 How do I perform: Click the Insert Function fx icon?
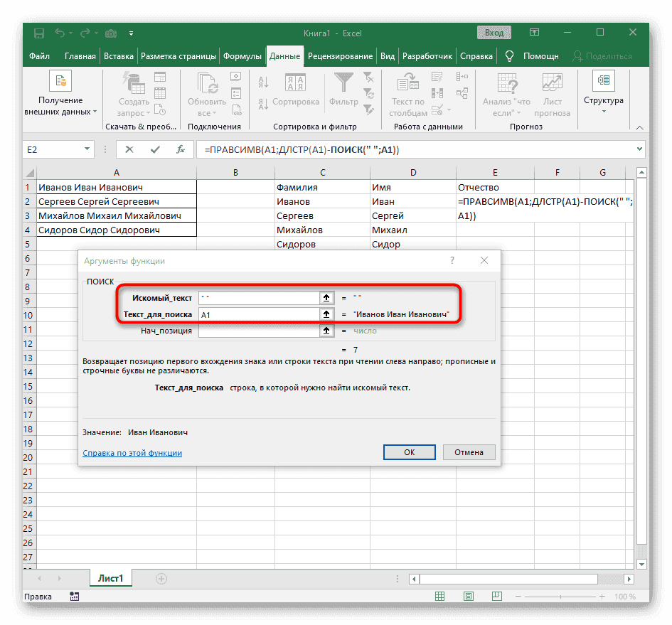180,149
